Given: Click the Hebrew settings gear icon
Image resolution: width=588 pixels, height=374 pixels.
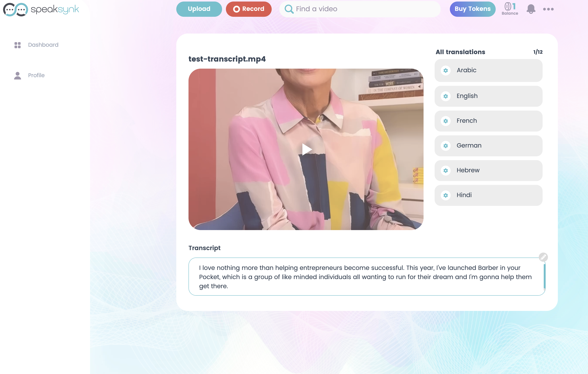Looking at the screenshot, I should click(x=446, y=170).
